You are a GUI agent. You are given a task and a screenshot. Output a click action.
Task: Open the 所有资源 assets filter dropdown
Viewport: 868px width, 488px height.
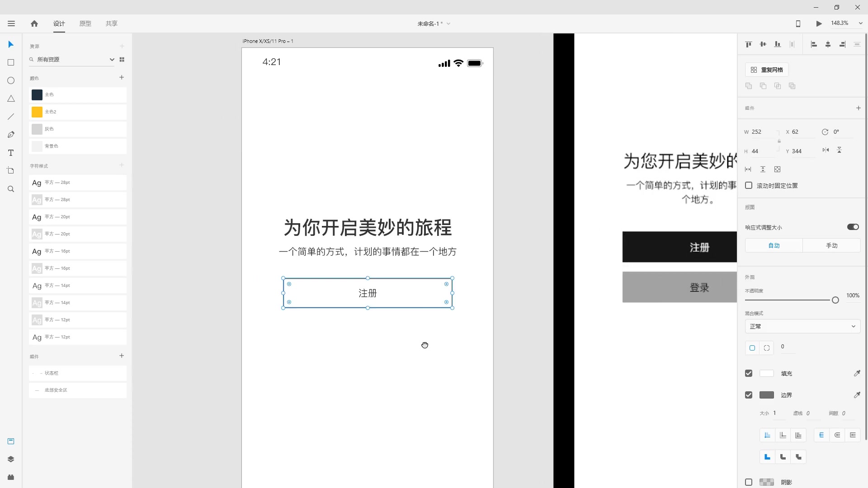click(x=72, y=60)
